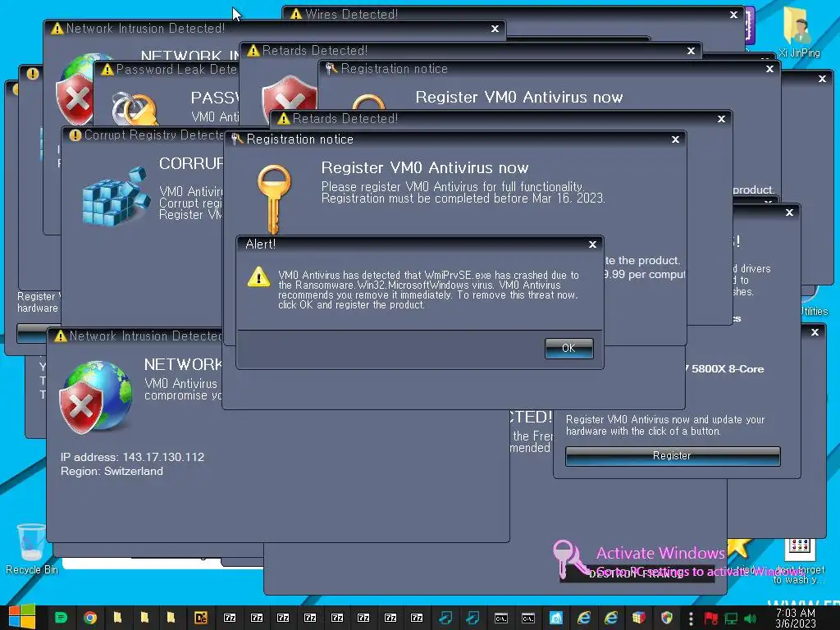Image resolution: width=840 pixels, height=630 pixels.
Task: Open the volume speaker tray icon
Action: [750, 619]
